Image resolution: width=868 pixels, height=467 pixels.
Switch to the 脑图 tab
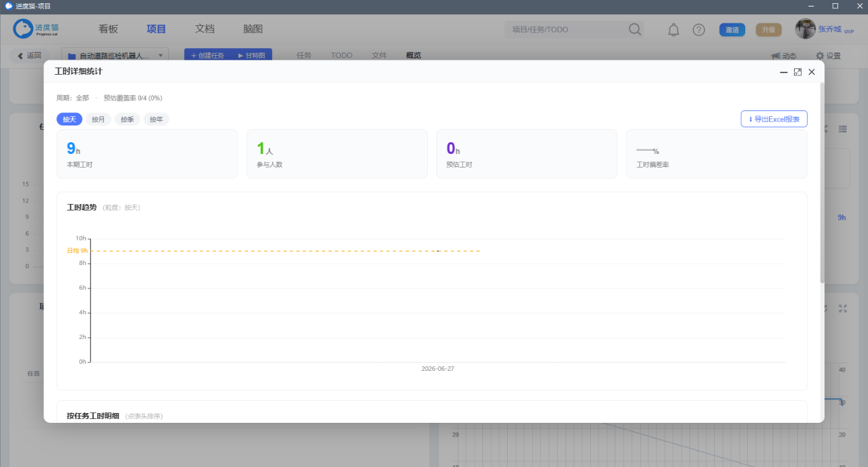tap(253, 29)
